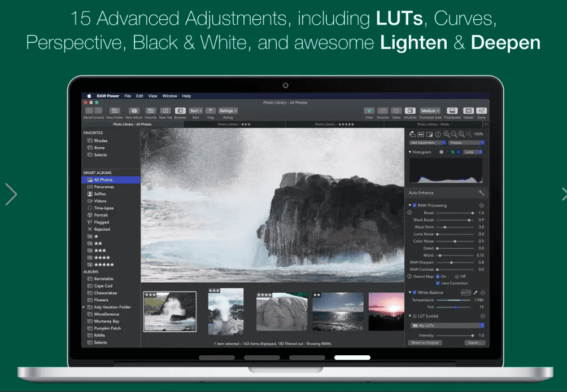Click the Flag toolbar icon
The height and width of the screenshot is (392, 567).
[x=211, y=111]
